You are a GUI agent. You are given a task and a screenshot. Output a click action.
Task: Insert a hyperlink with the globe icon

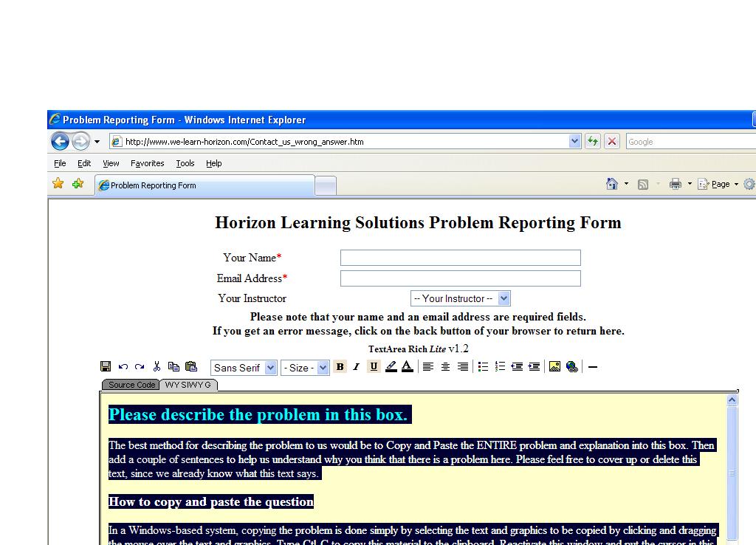pos(572,367)
